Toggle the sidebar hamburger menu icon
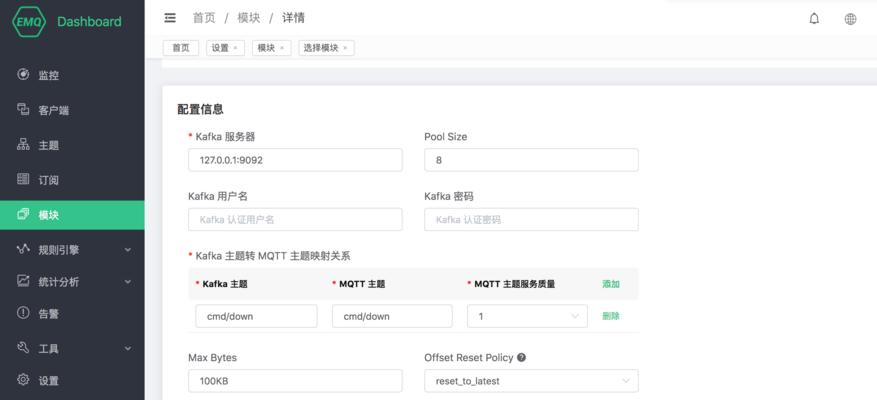This screenshot has width=877, height=400. click(170, 18)
